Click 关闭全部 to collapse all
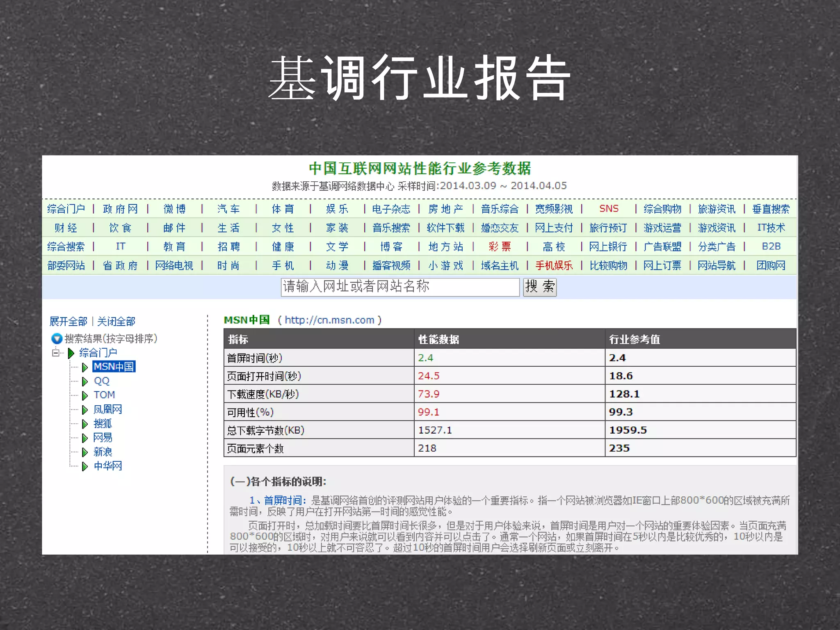 click(x=116, y=321)
